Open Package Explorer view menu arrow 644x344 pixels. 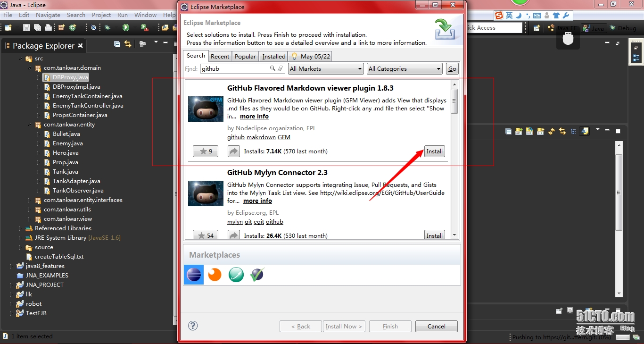156,43
